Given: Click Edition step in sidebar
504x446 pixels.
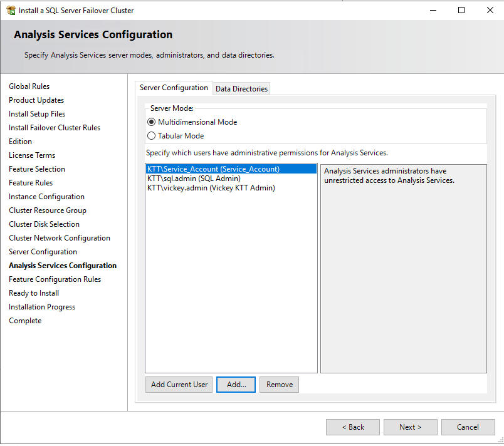Looking at the screenshot, I should tap(20, 142).
